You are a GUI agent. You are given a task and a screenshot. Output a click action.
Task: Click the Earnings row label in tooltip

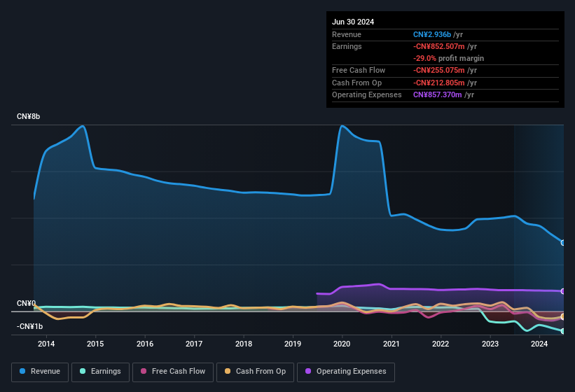click(347, 46)
